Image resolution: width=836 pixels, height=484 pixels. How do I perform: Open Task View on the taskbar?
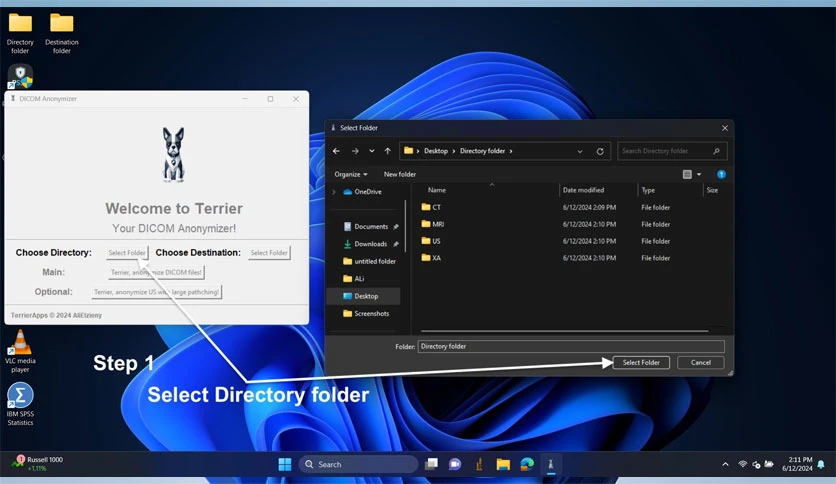click(431, 464)
